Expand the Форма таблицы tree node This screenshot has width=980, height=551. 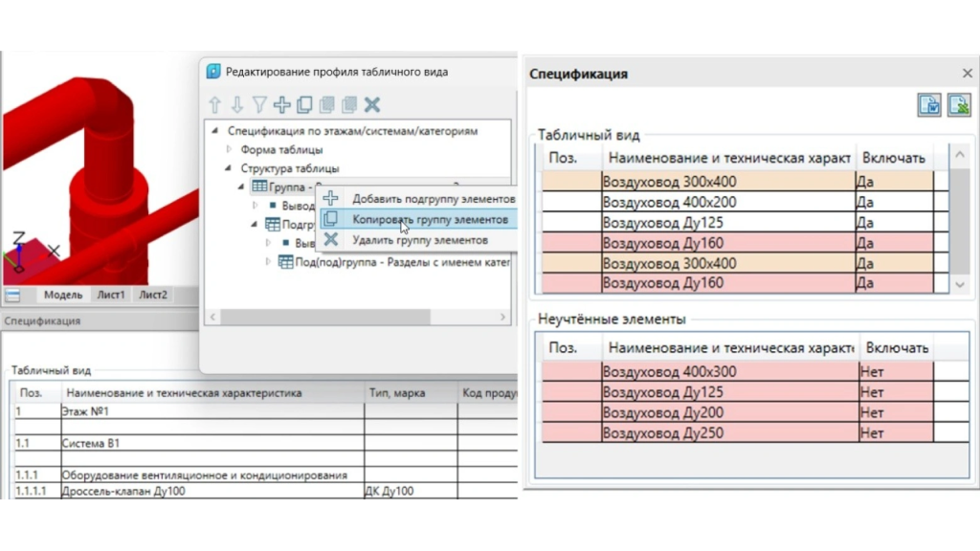[230, 150]
